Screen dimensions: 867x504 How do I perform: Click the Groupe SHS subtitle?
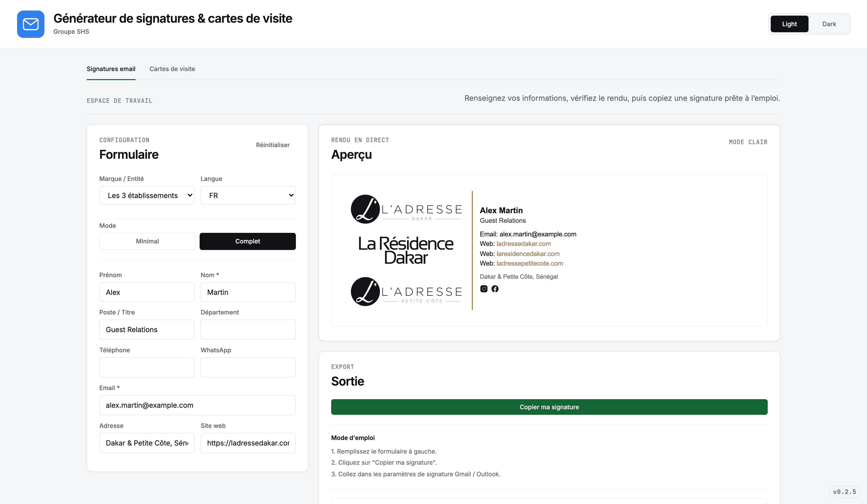pyautogui.click(x=71, y=32)
